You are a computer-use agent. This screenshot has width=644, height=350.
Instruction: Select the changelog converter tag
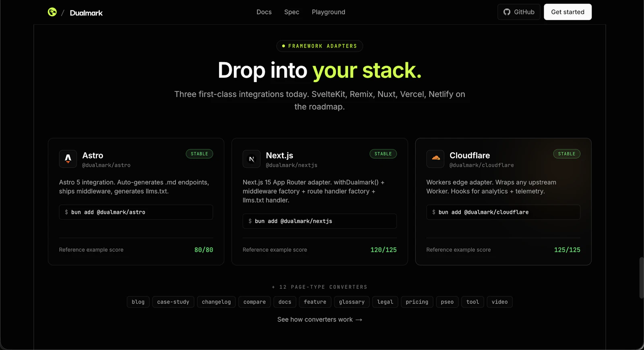(x=216, y=302)
